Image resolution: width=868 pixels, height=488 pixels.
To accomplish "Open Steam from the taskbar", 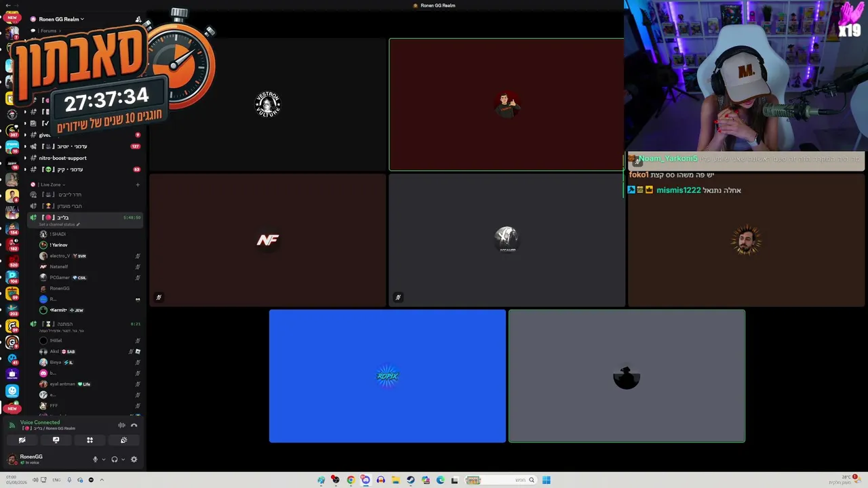I will tap(410, 480).
